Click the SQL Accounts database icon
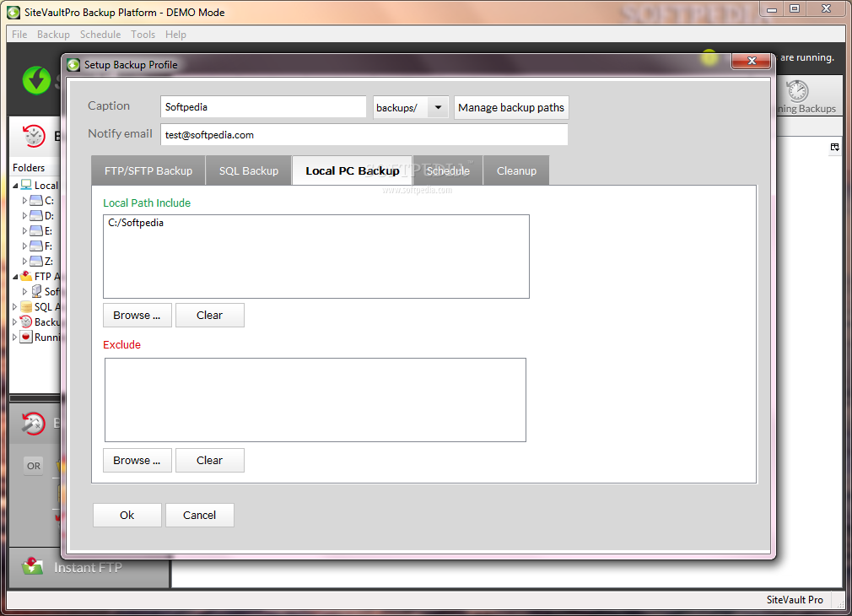The image size is (852, 616). pyautogui.click(x=26, y=306)
